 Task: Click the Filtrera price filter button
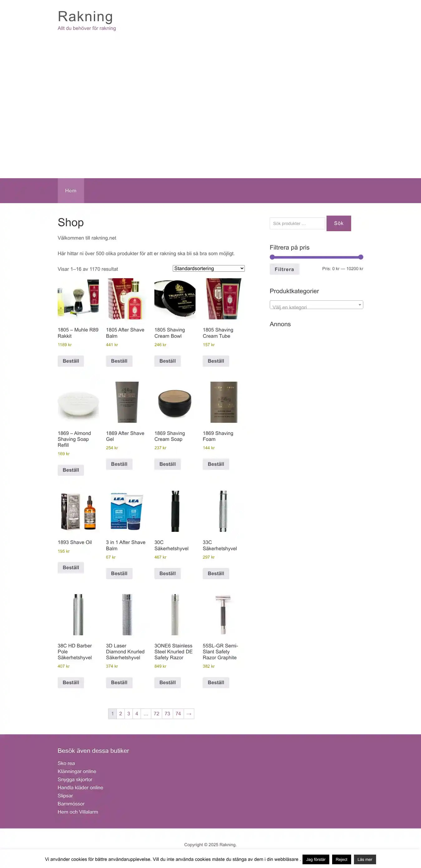(x=284, y=269)
